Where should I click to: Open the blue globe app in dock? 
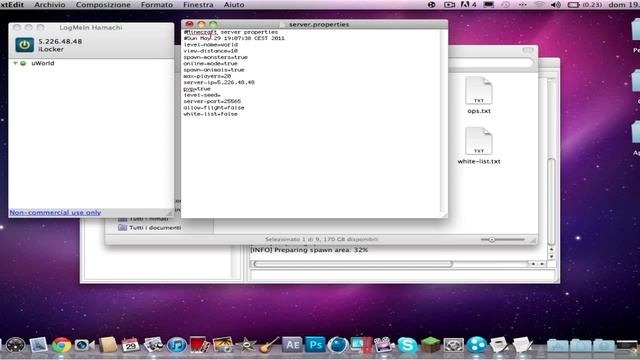coord(338,345)
